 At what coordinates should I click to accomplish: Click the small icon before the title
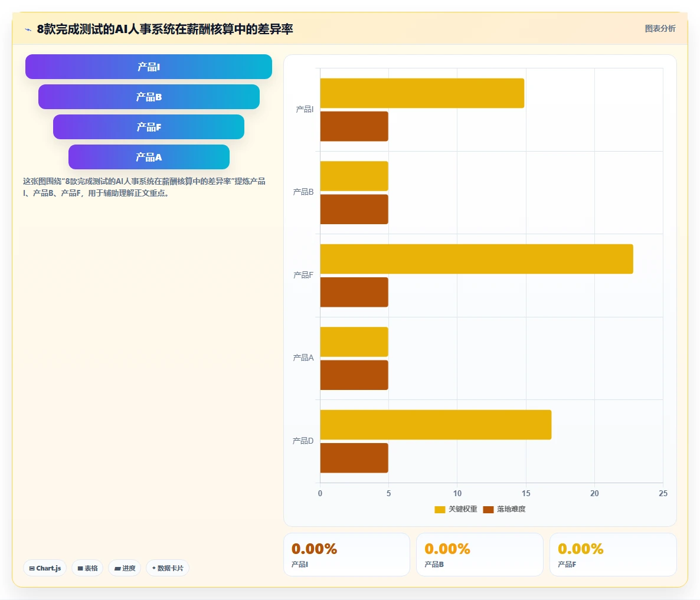tap(28, 29)
